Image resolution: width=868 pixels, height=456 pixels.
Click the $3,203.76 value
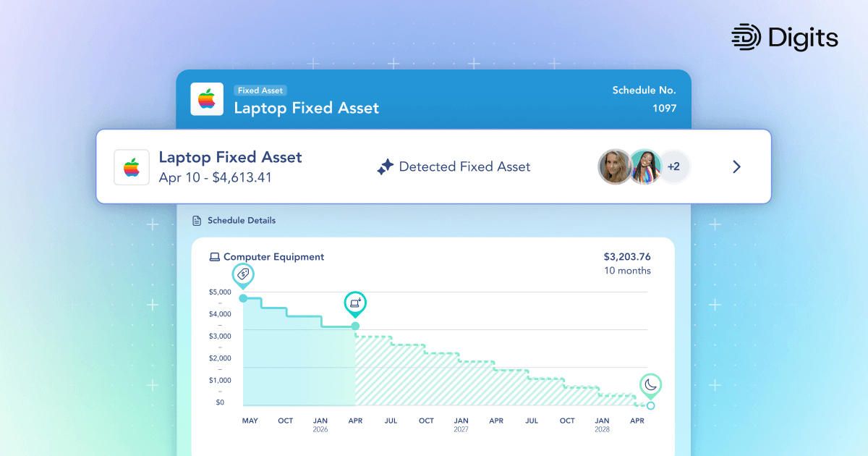(627, 257)
